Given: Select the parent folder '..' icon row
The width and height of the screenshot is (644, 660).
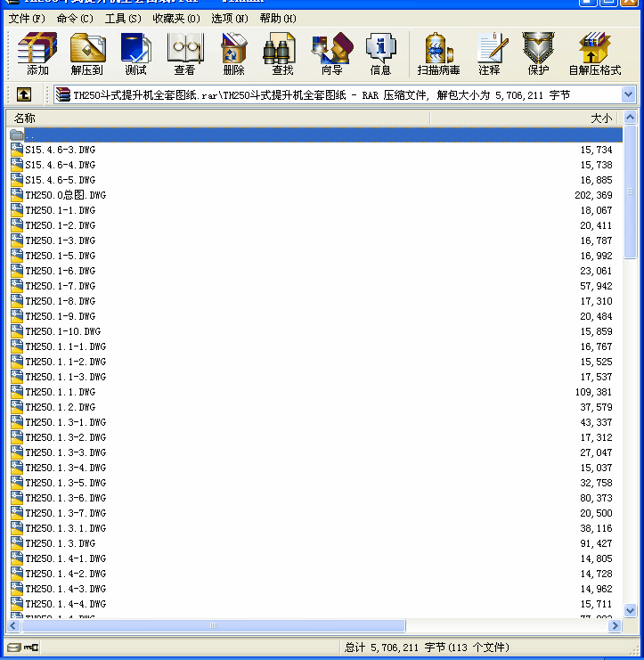Looking at the screenshot, I should click(x=315, y=134).
